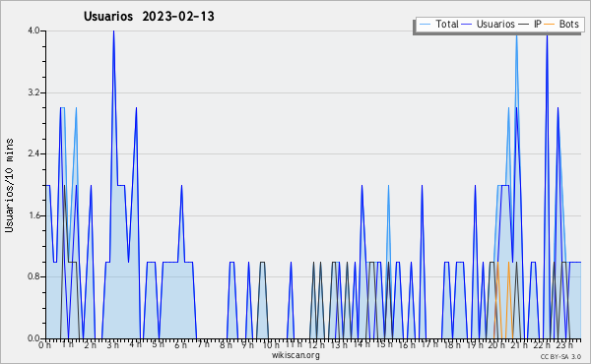Click the '3 h' x-axis label
This screenshot has width=591, height=364.
[x=112, y=345]
